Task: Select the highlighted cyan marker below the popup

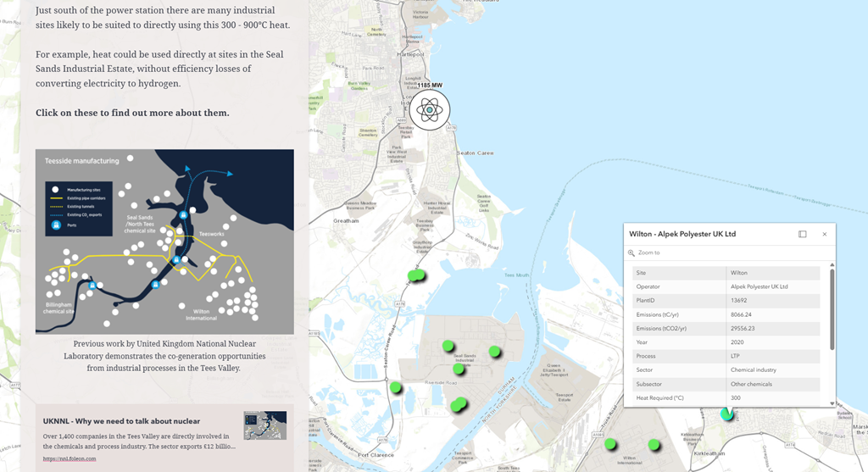Action: 726,414
